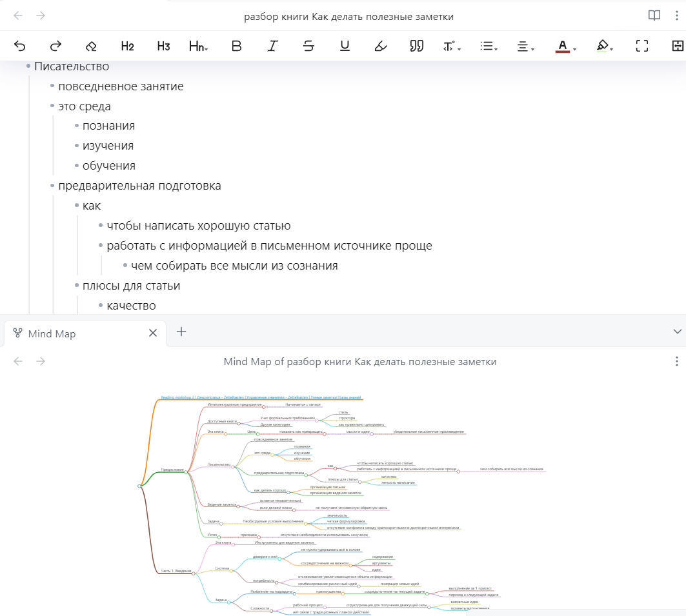Open a new tab with the plus button
Screen dimensions: 686x616
tap(181, 332)
